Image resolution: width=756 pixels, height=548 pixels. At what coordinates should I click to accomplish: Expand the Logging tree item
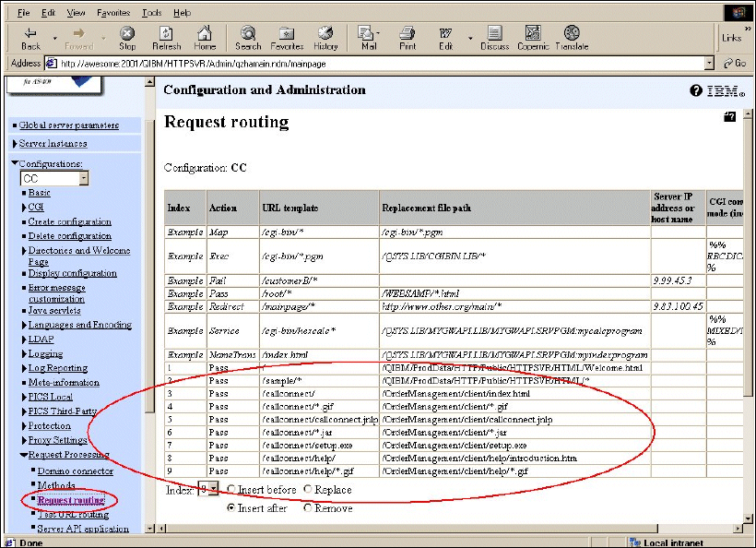[24, 354]
